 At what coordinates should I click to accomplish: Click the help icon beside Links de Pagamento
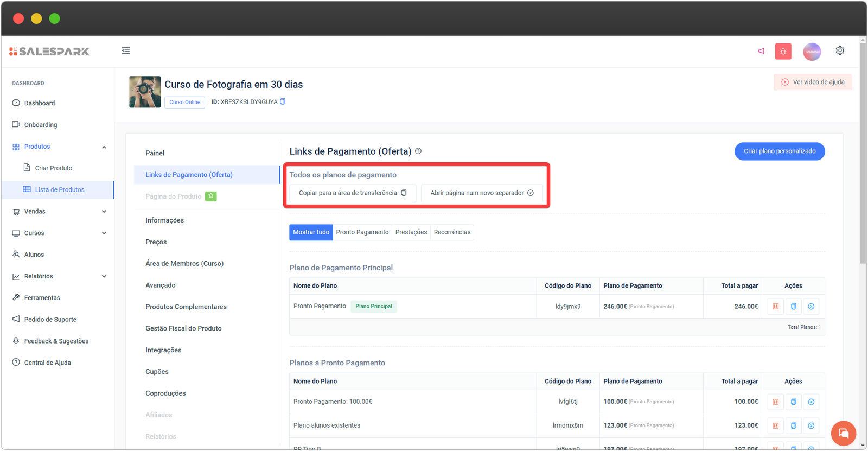[x=418, y=151]
